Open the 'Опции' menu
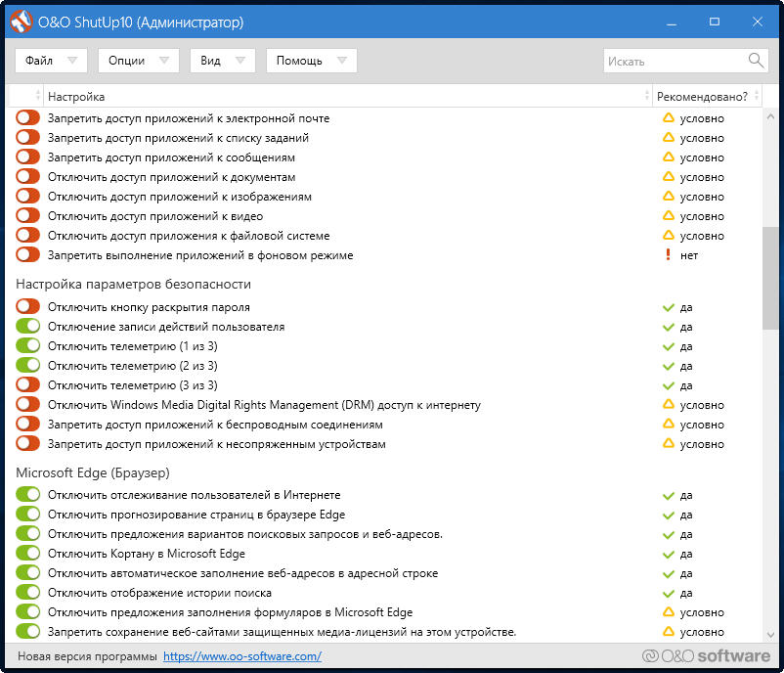The image size is (784, 673). tap(139, 61)
